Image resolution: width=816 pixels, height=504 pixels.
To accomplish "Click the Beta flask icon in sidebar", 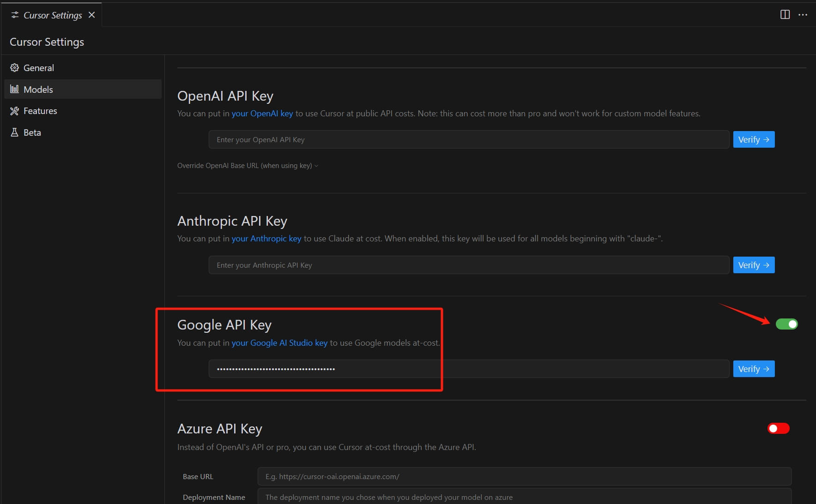I will [x=14, y=132].
